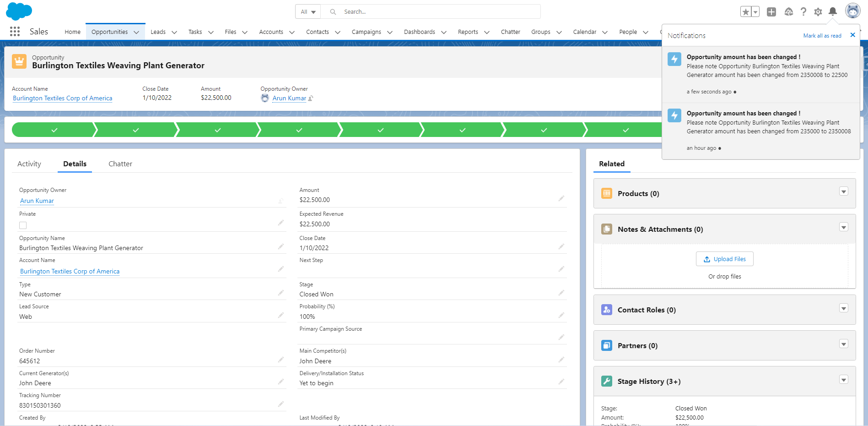Open the Help question mark icon
Image resolution: width=868 pixels, height=426 pixels.
click(803, 12)
